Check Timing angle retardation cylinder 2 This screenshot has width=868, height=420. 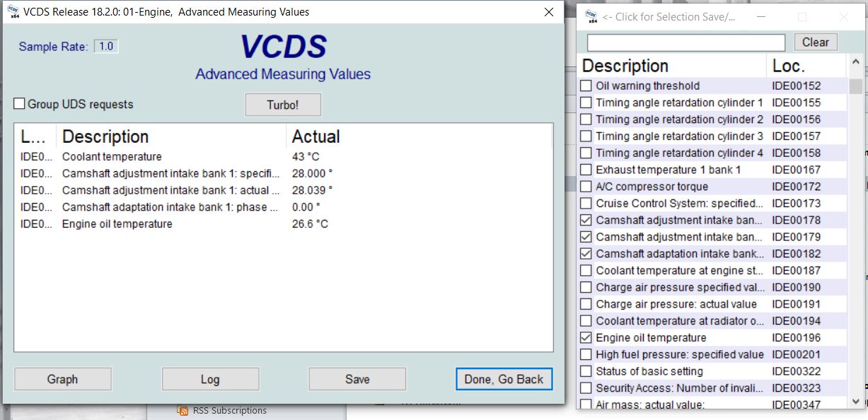pyautogui.click(x=586, y=119)
